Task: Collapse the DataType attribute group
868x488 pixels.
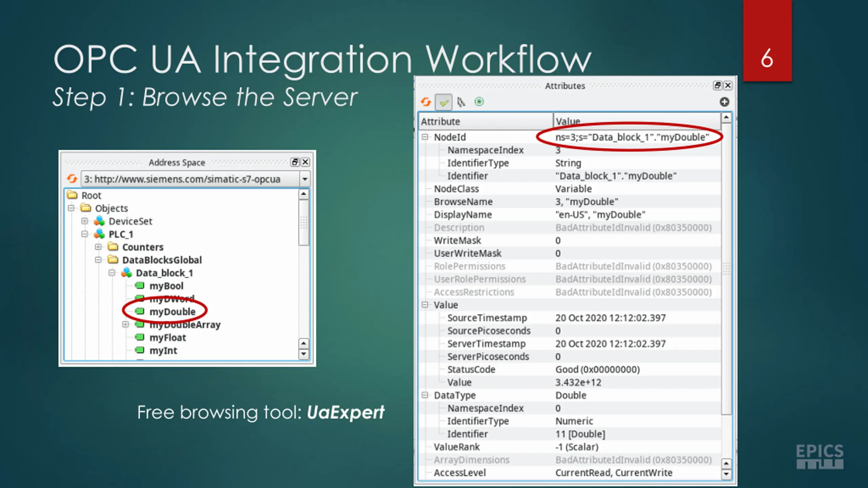Action: 425,395
